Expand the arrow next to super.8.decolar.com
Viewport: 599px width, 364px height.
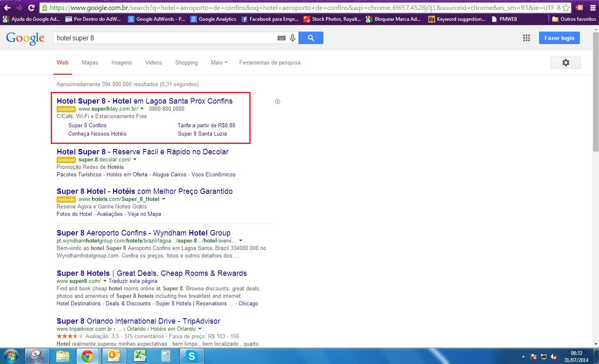[x=135, y=160]
